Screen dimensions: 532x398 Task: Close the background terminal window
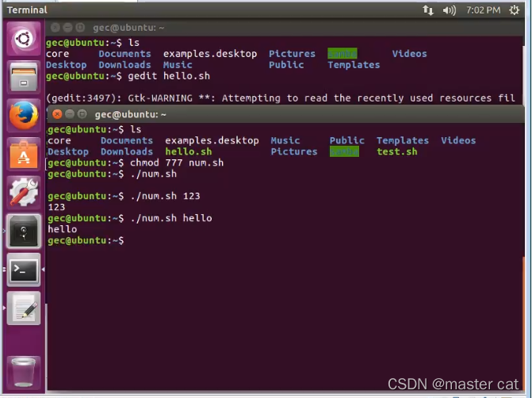pos(55,28)
